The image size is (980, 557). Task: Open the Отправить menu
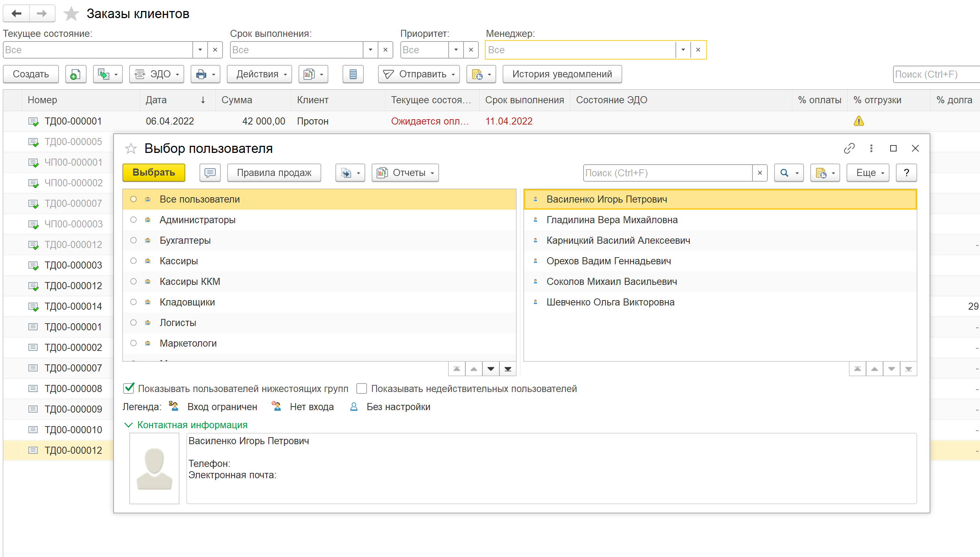[x=418, y=74]
